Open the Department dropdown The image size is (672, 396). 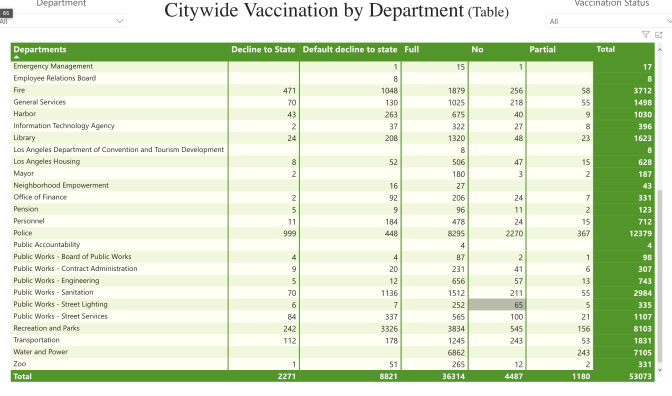63,21
